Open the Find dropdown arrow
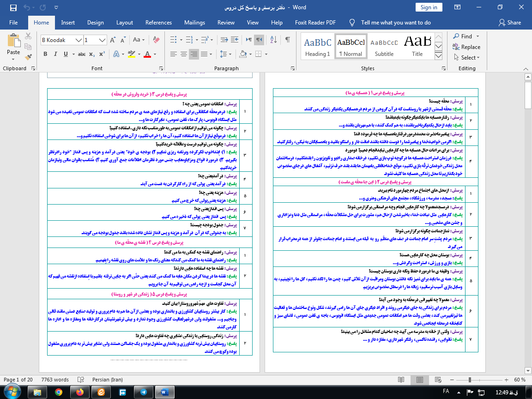The image size is (532, 399). point(478,36)
